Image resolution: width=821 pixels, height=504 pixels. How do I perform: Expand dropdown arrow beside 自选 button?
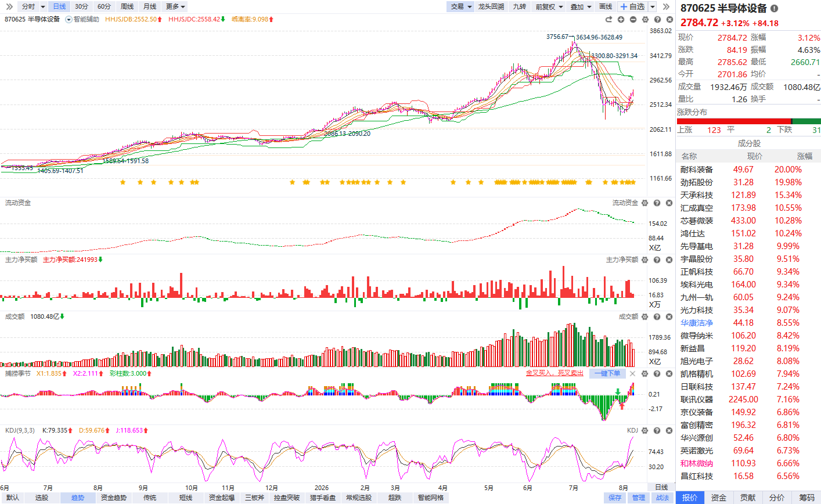point(653,6)
